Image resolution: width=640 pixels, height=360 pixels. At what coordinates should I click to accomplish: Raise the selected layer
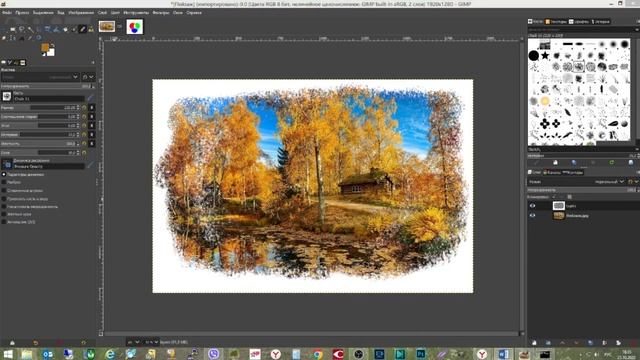coord(562,343)
